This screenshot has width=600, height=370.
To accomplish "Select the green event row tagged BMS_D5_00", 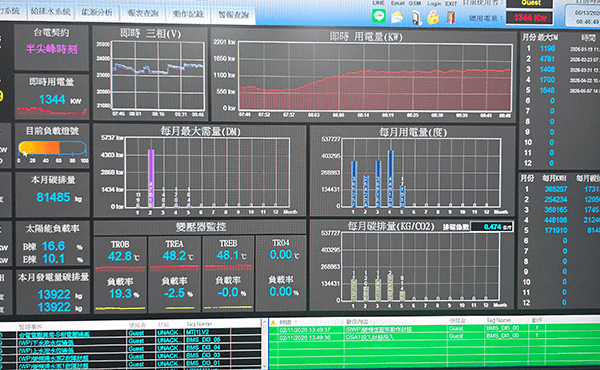I will coord(434,329).
